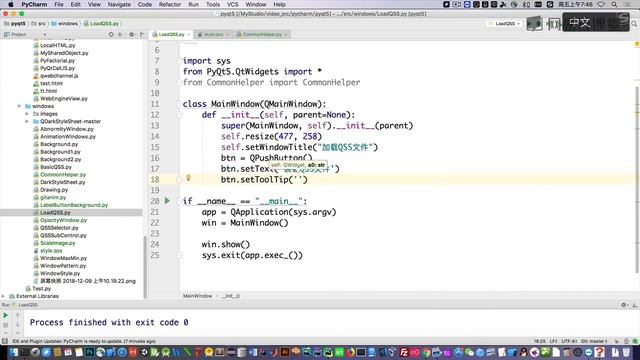Click the up arrow in the Run panel
The image size is (640, 360).
pos(18,315)
